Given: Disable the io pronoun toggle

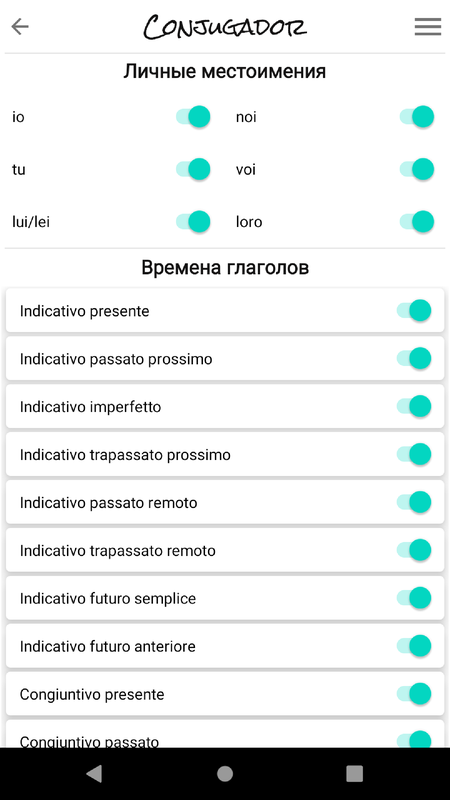Looking at the screenshot, I should click(193, 117).
